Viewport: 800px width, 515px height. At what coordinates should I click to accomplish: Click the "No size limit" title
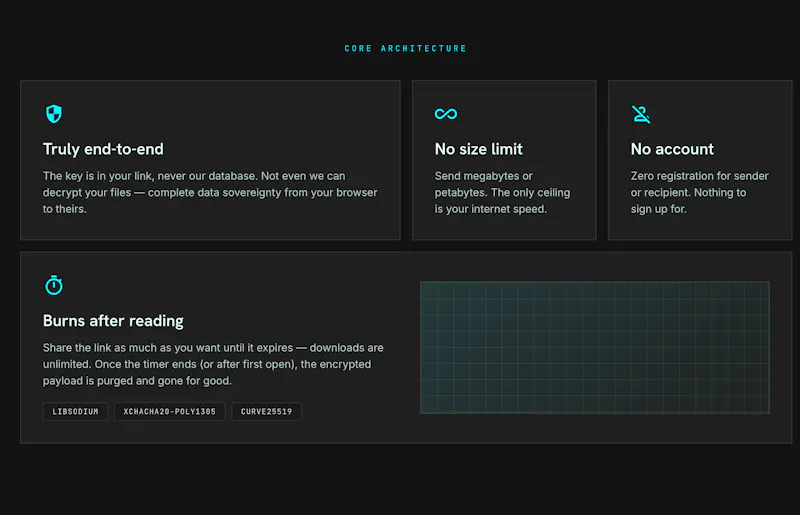(479, 149)
